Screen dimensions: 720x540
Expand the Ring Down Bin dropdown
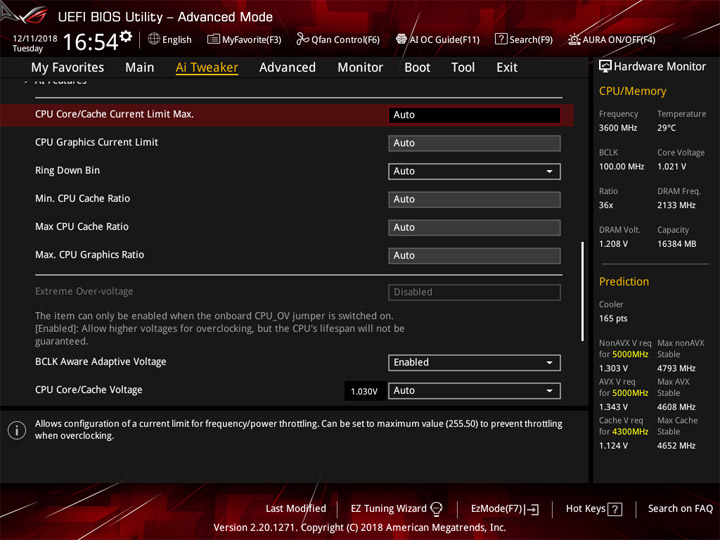[x=474, y=171]
